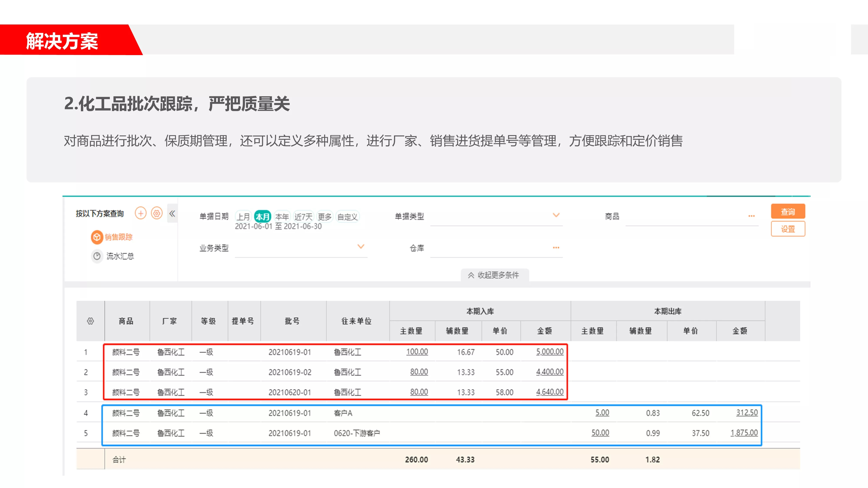Open 仓库 picker ellipsis button
Image resolution: width=868 pixels, height=488 pixels.
pyautogui.click(x=556, y=247)
